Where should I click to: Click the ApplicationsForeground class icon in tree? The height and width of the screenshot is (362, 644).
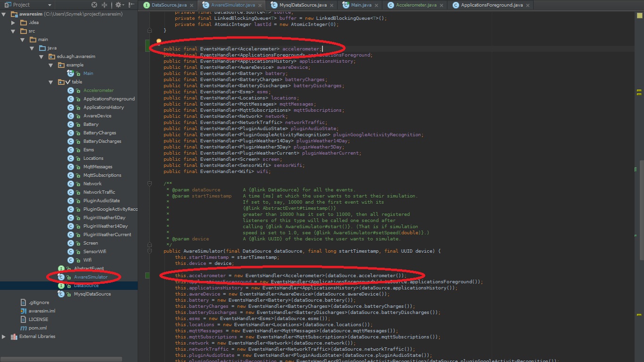click(x=71, y=99)
